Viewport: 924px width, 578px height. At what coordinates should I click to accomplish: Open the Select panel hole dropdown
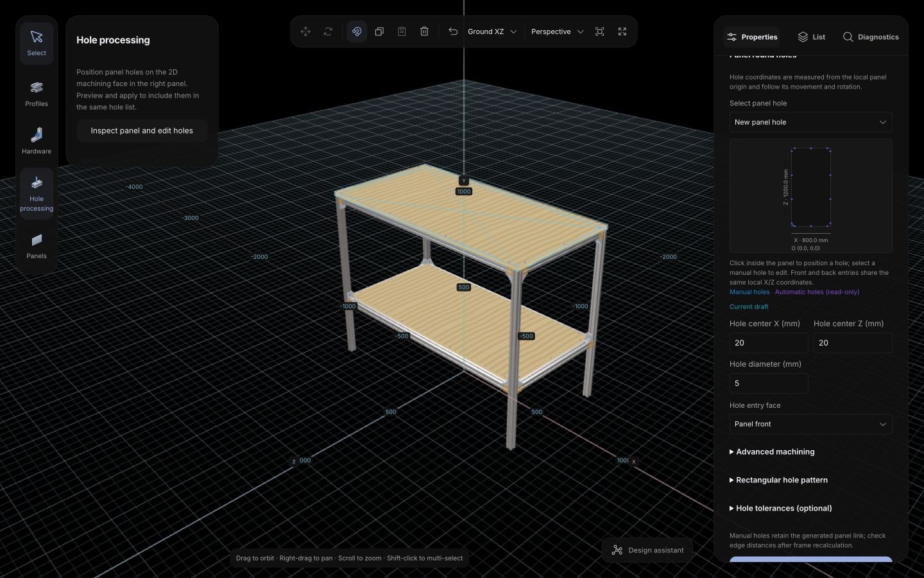[810, 122]
